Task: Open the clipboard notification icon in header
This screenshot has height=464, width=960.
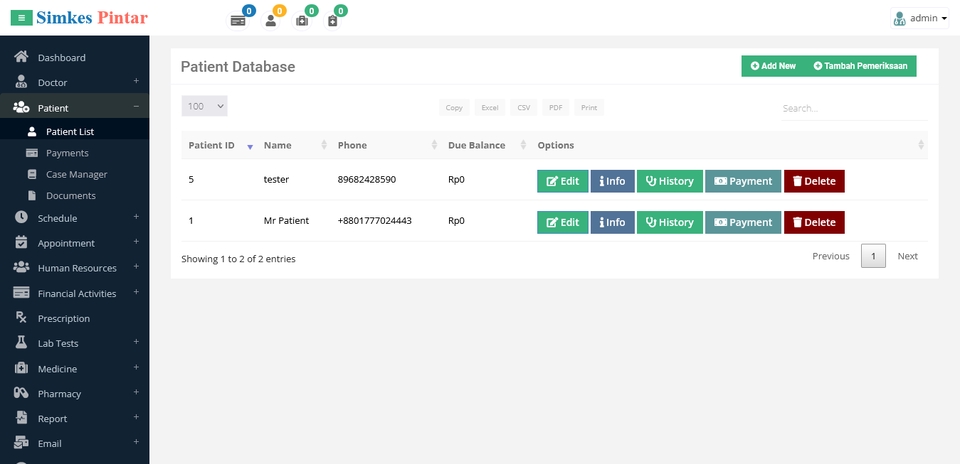Action: pyautogui.click(x=332, y=21)
